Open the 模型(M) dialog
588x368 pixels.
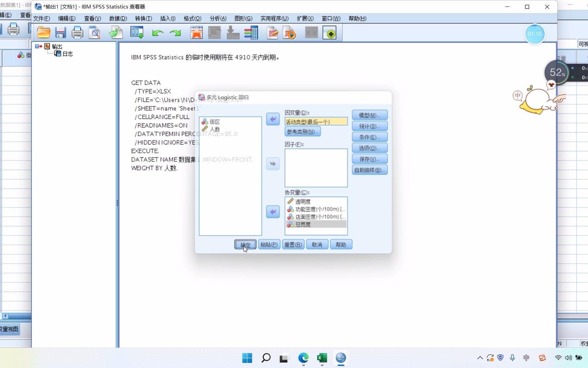click(x=370, y=115)
